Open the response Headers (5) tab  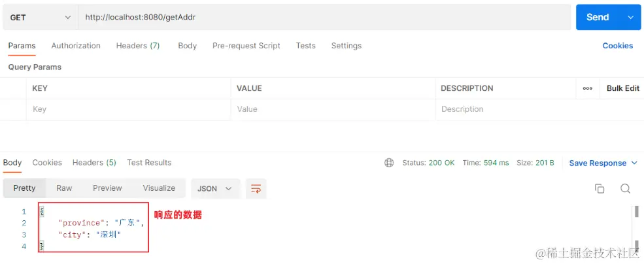point(94,163)
